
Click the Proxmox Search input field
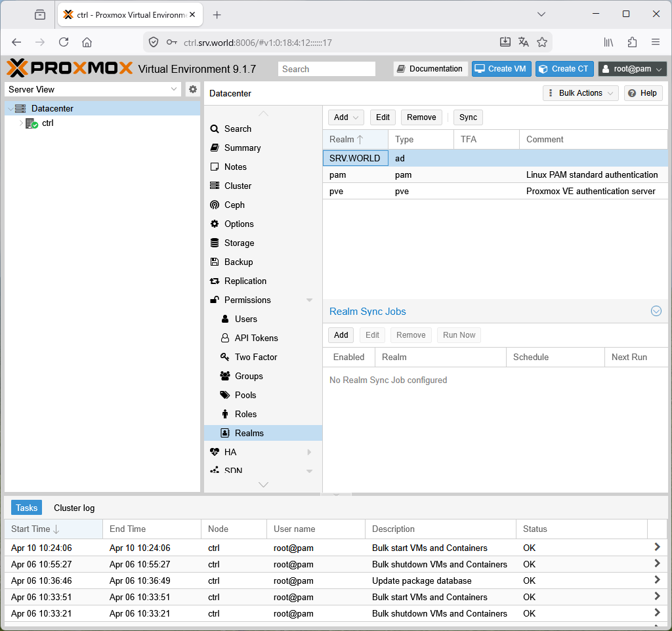327,69
